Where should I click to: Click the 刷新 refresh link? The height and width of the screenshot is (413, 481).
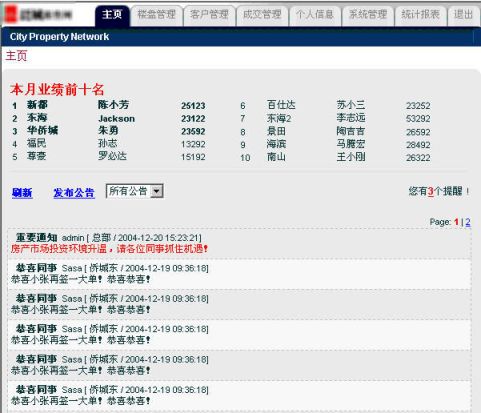point(22,193)
